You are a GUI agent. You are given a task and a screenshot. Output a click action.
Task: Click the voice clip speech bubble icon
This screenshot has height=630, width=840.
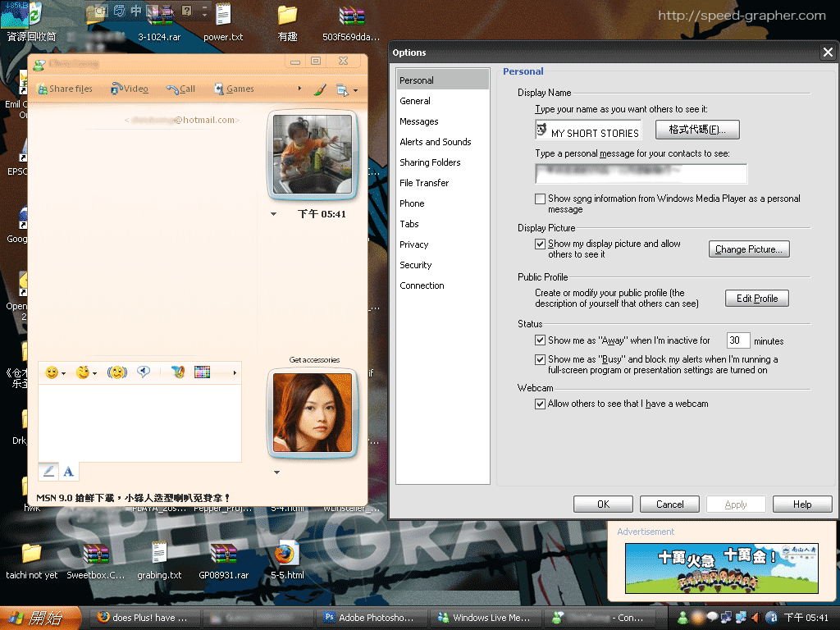144,372
